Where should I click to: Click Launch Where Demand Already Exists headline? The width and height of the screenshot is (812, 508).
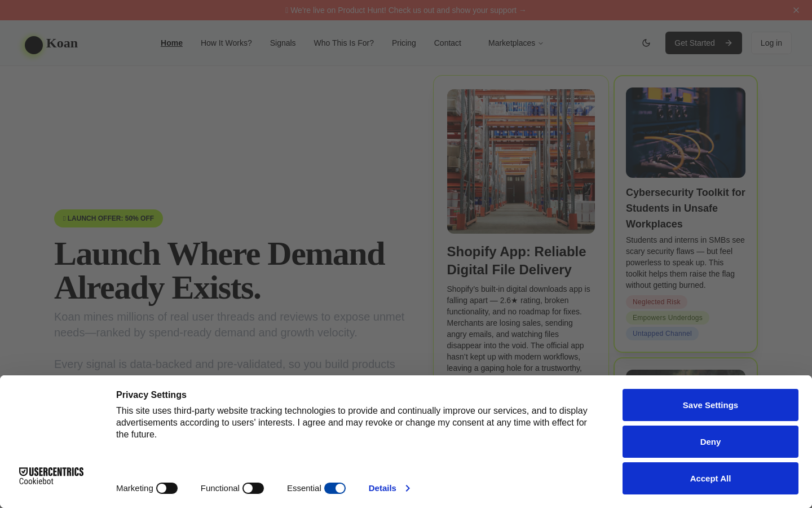[219, 271]
